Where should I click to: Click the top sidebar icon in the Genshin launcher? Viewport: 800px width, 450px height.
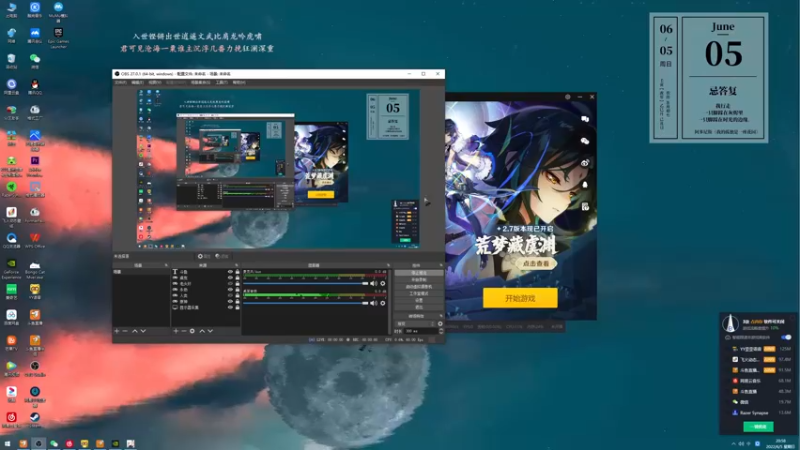[x=585, y=119]
